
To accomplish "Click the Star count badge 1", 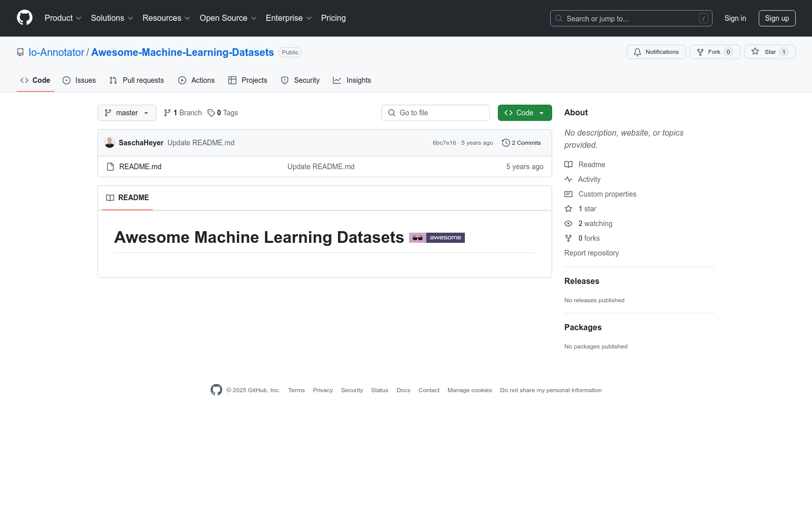I will pyautogui.click(x=784, y=52).
